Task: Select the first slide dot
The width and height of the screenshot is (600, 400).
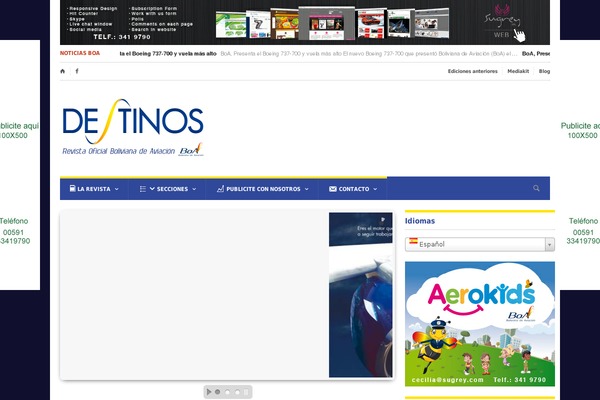Action: click(x=218, y=392)
